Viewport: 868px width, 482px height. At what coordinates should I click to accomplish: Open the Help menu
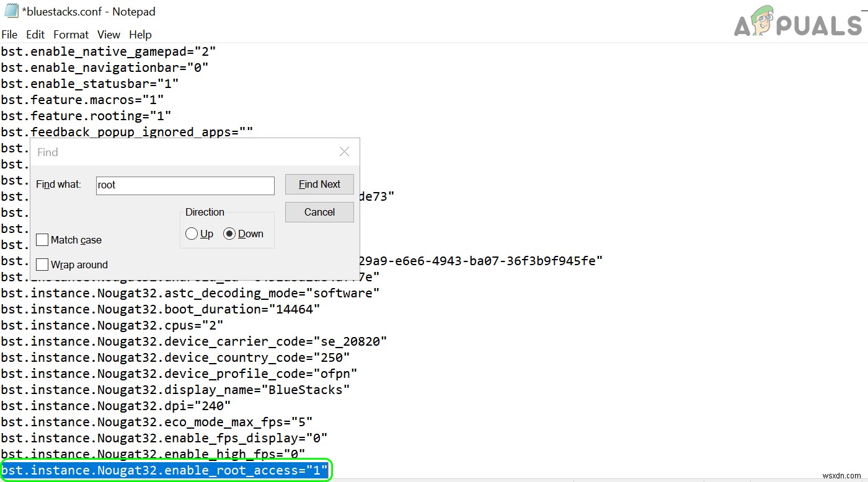tap(140, 35)
